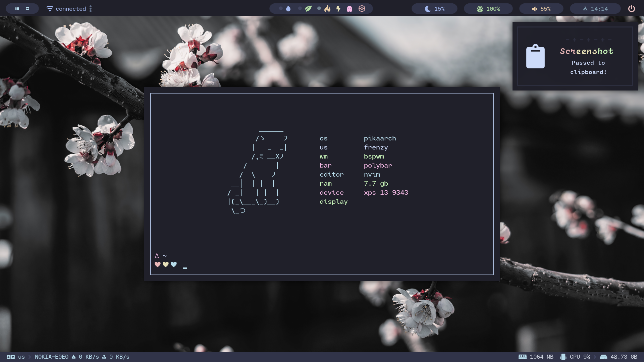Switch to the pink ghost workspace
This screenshot has height=362, width=644.
[350, 9]
